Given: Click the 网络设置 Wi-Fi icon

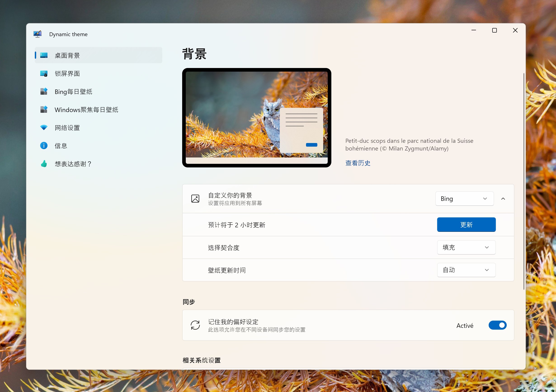Looking at the screenshot, I should click(x=44, y=128).
